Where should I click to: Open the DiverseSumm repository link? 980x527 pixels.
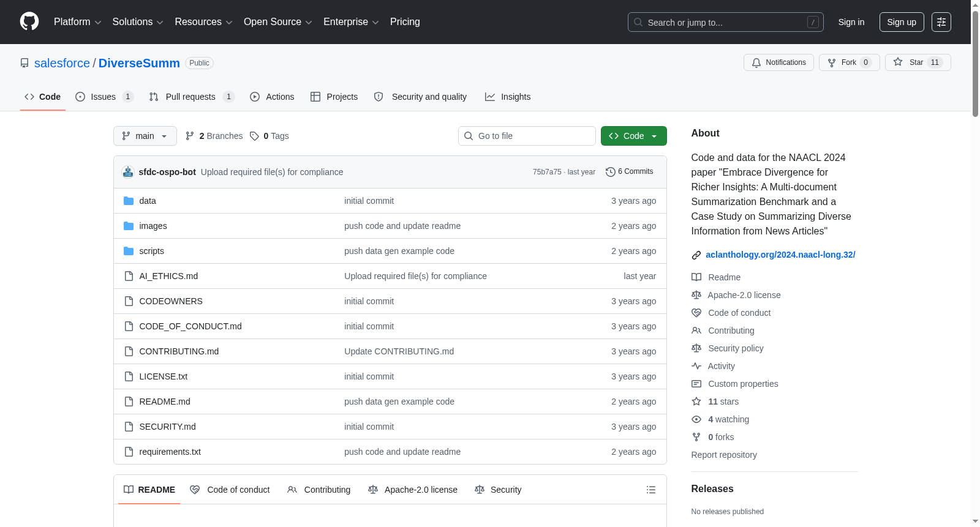(x=139, y=63)
